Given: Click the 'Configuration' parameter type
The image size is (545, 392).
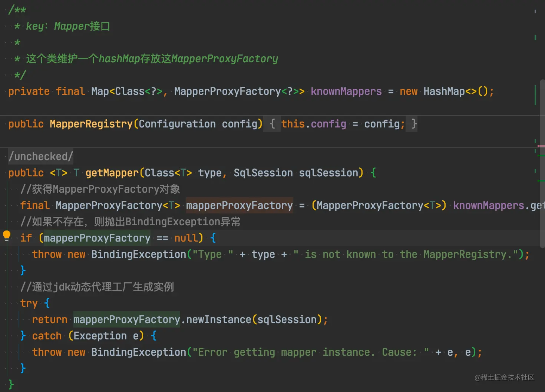Looking at the screenshot, I should [177, 124].
